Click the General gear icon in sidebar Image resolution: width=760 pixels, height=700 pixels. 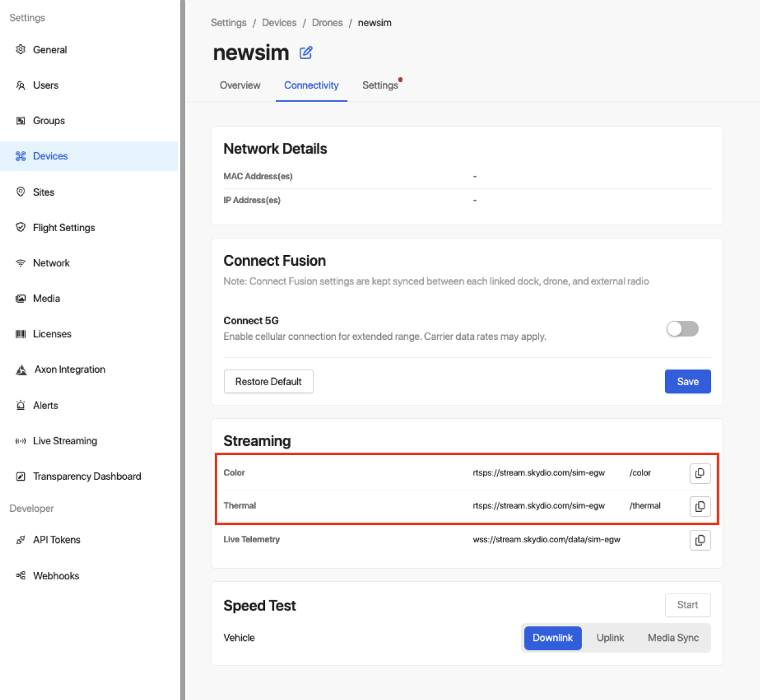tap(21, 50)
